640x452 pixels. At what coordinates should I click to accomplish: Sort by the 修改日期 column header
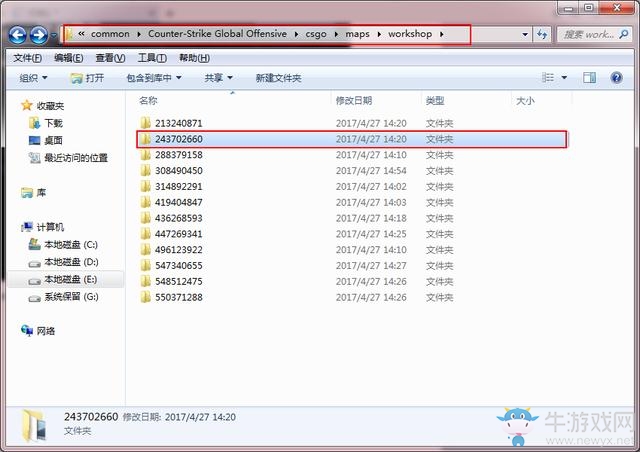(x=354, y=100)
